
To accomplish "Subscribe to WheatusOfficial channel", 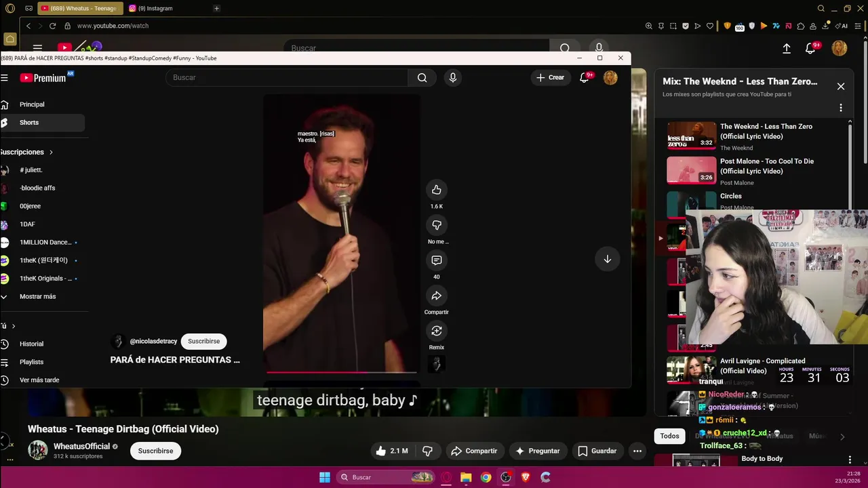I will pos(155,451).
